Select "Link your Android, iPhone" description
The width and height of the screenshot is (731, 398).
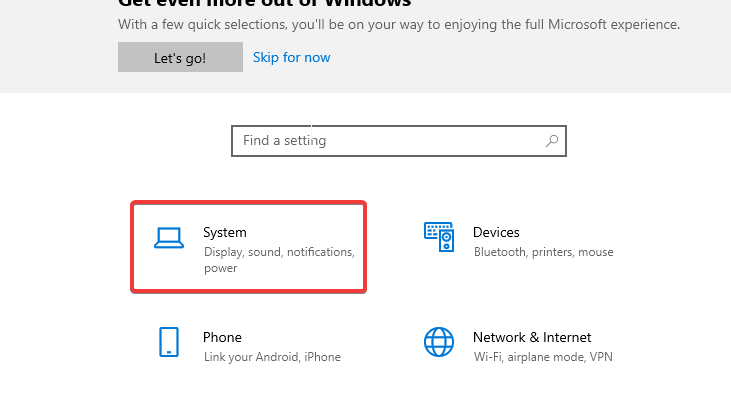[x=272, y=357]
